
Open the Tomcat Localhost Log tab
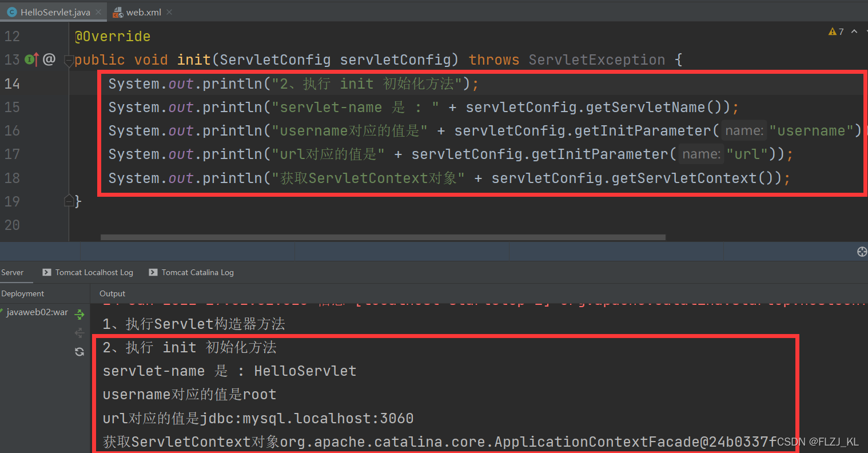[87, 272]
